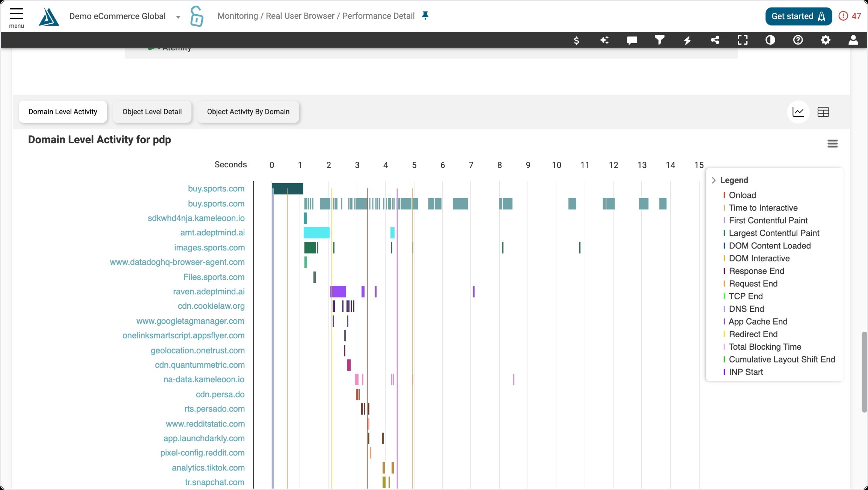Open the dollar sign revenue icon

coord(576,40)
